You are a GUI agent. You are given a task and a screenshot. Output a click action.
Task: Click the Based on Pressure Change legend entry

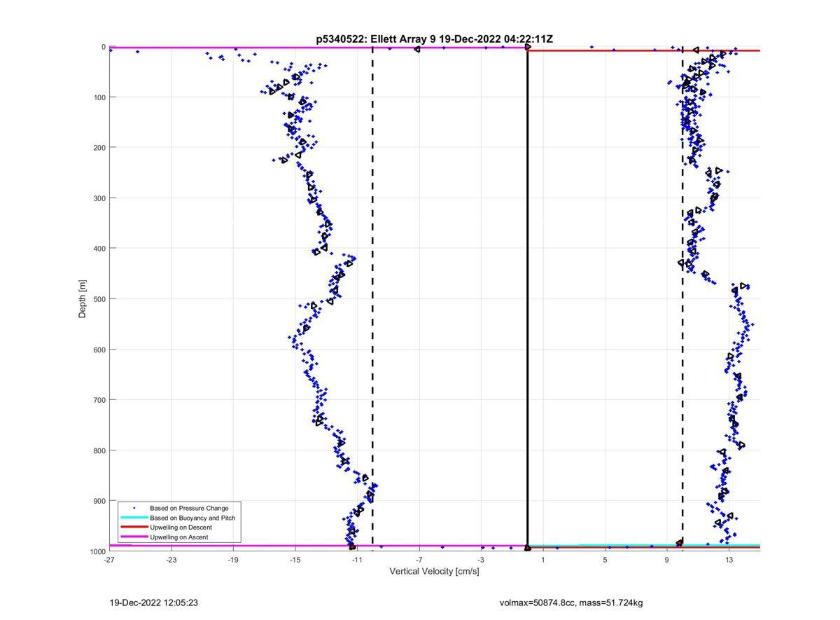pyautogui.click(x=189, y=508)
